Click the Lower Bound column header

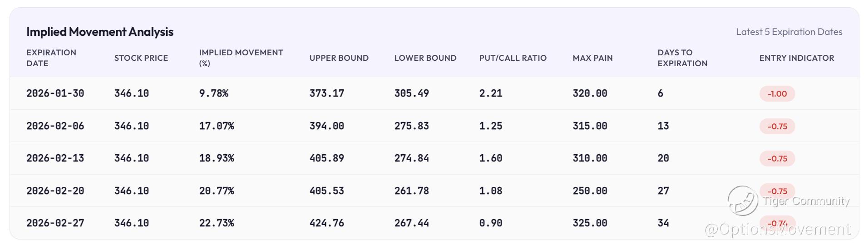[x=425, y=58]
